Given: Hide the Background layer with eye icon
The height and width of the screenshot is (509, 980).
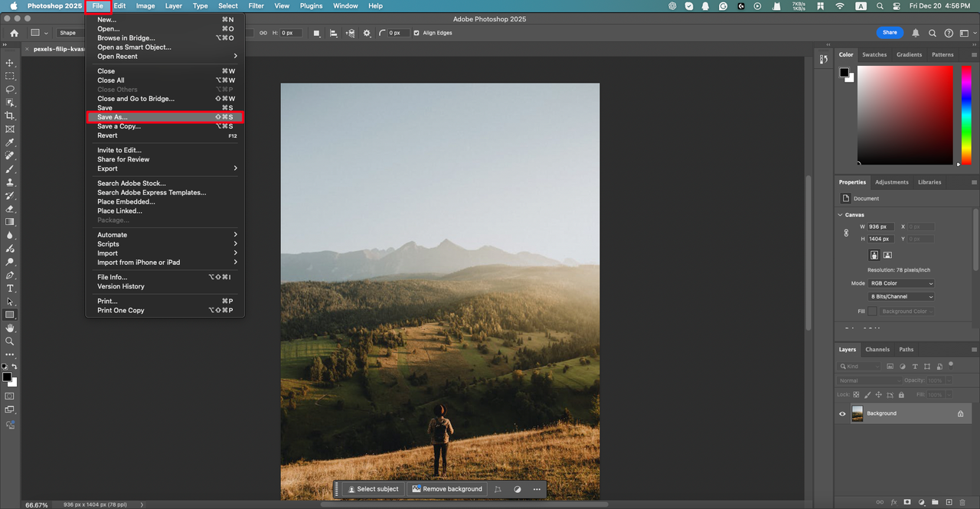Looking at the screenshot, I should tap(842, 413).
